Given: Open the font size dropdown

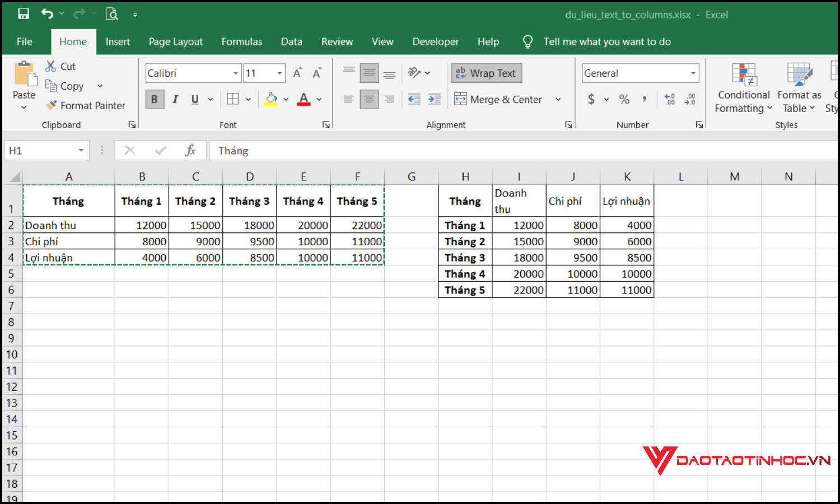Looking at the screenshot, I should [279, 73].
